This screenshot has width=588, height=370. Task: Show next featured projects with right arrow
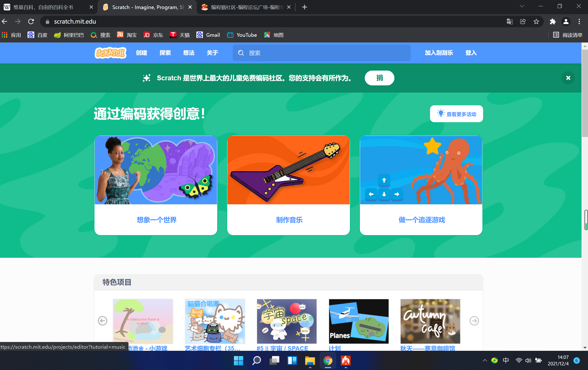click(474, 321)
